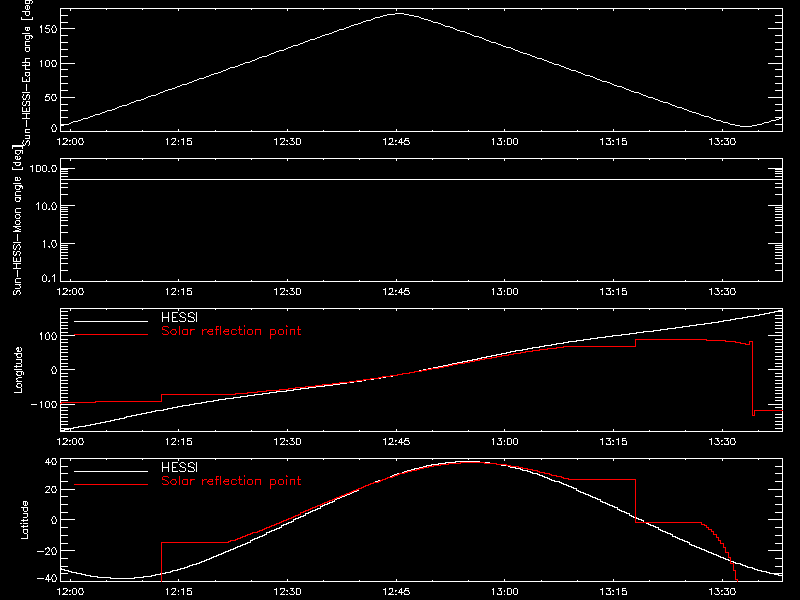Image resolution: width=800 pixels, height=600 pixels.
Task: Click 12:45 label under Earth angle plot
Action: click(396, 141)
